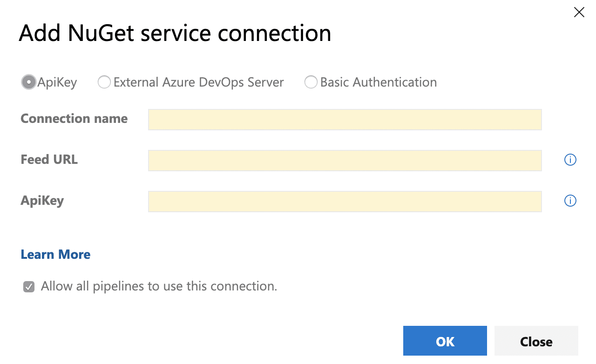This screenshot has height=364, width=596.
Task: Click the "External Azure DevOps Server" option text
Action: (198, 82)
